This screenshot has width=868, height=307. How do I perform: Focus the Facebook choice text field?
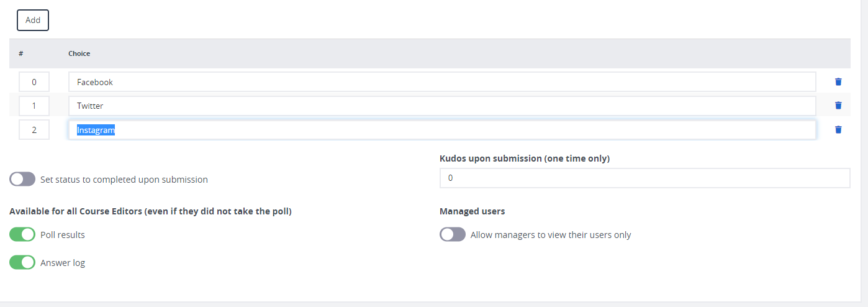tap(442, 82)
